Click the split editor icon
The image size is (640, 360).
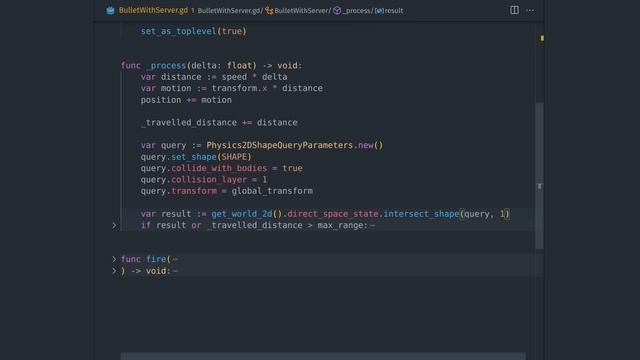(514, 10)
